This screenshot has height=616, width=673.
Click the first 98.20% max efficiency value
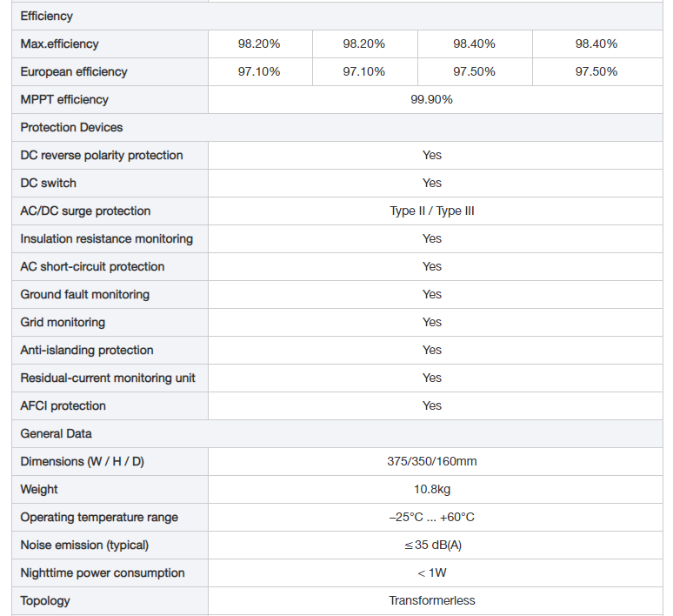[x=259, y=44]
